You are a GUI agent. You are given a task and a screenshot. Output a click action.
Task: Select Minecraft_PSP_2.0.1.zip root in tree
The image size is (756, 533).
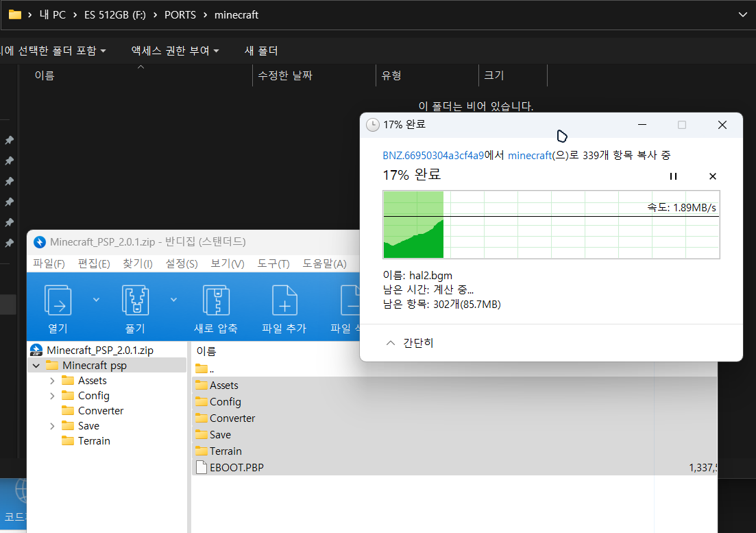click(100, 350)
